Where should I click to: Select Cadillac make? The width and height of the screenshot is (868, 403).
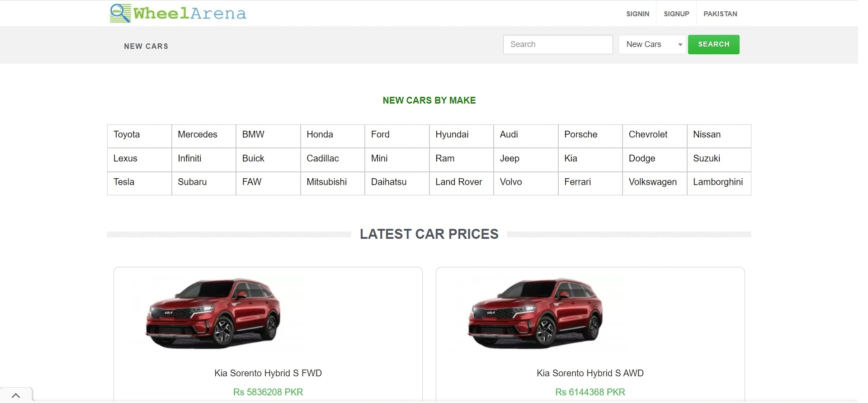pos(323,158)
